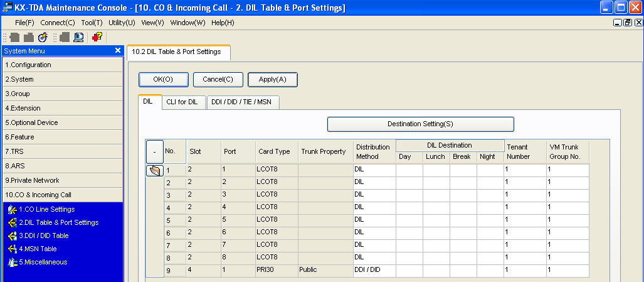Viewport: 644px width, 282px height.
Task: Select the 10.2 DIL Table & Port Settings tab
Action: click(179, 52)
